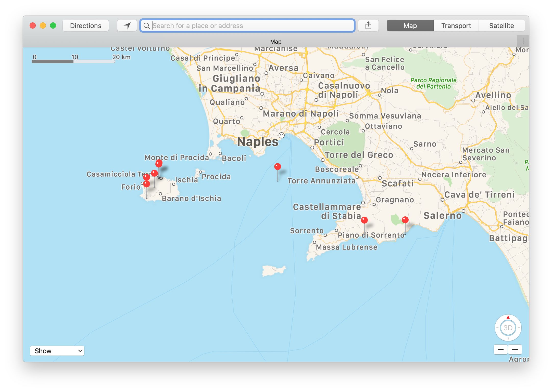Click the Salerno city label
The height and width of the screenshot is (392, 552).
(443, 216)
